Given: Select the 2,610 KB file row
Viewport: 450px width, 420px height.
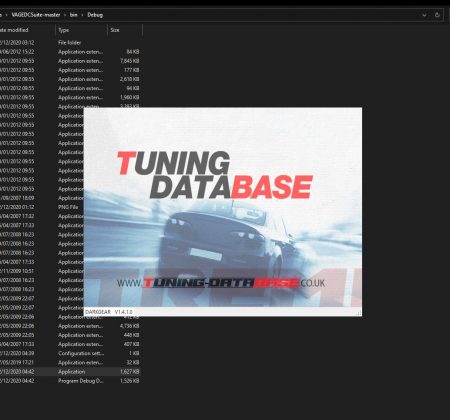Looking at the screenshot, I should [70, 79].
